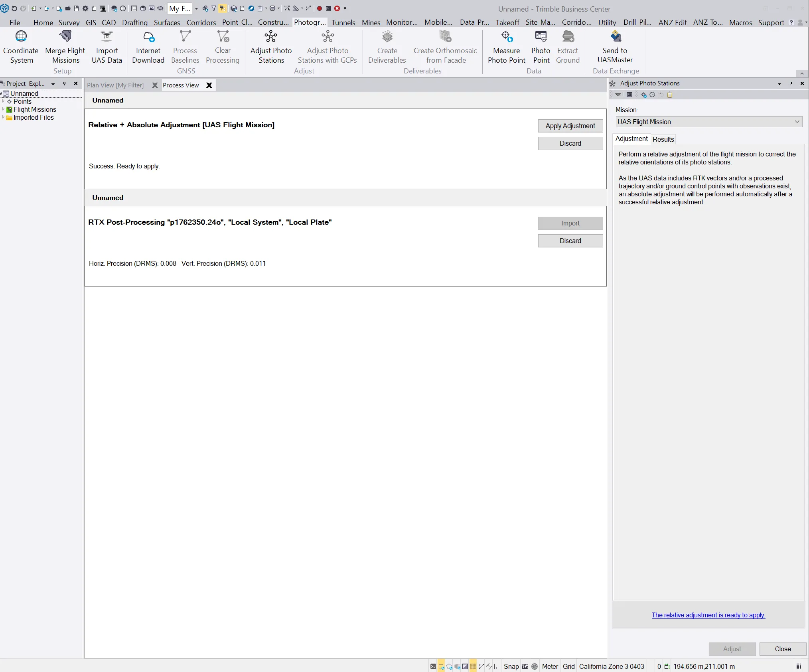The width and height of the screenshot is (809, 672).
Task: Toggle highlighted selection mode in status bar
Action: pyautogui.click(x=441, y=666)
